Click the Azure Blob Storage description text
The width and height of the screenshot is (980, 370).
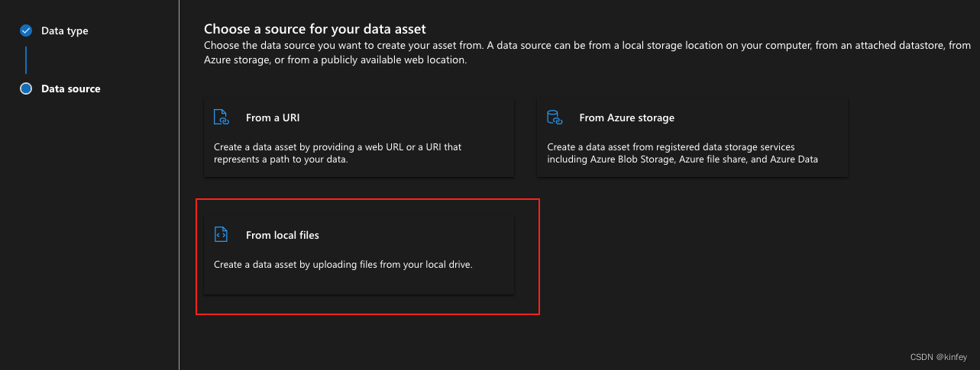[682, 153]
